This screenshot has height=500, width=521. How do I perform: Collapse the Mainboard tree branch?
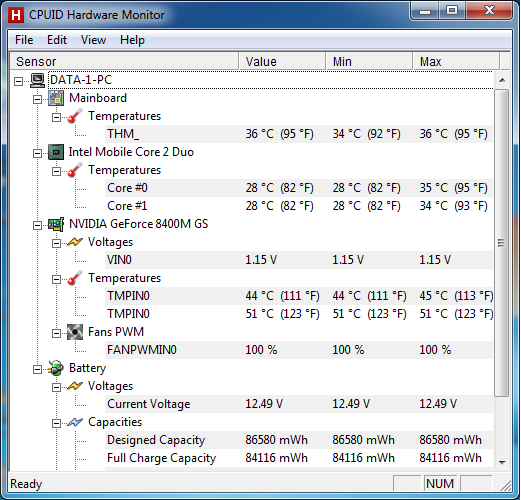point(37,99)
